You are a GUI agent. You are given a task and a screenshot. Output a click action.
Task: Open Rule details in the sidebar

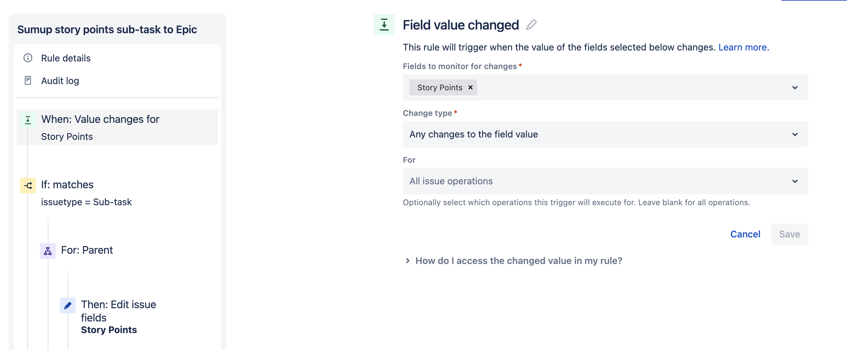[x=66, y=58]
